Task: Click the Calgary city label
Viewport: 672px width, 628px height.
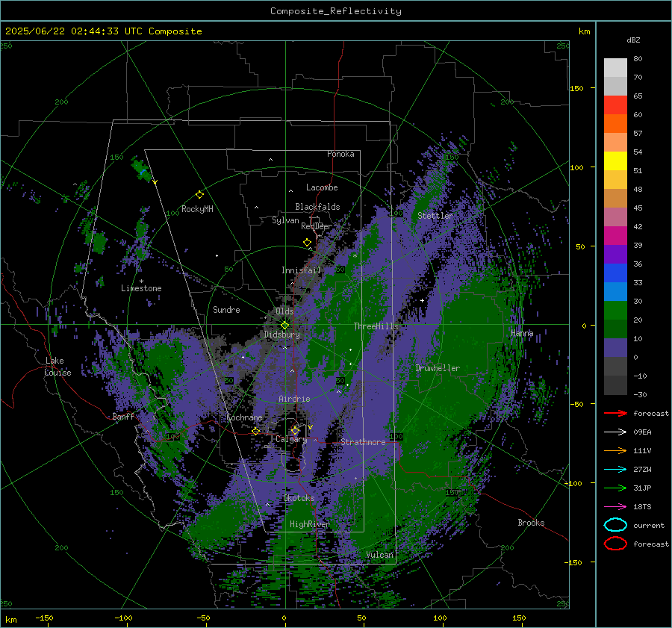Action: pos(291,439)
